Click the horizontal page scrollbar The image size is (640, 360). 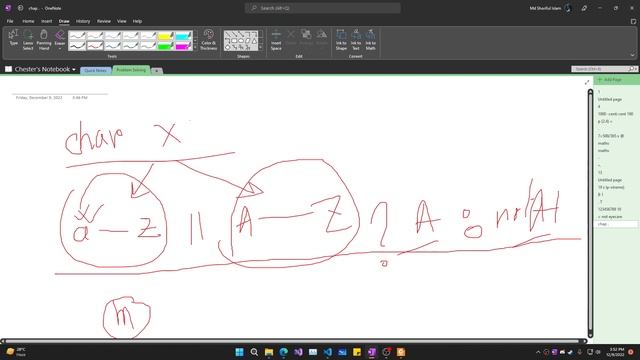[x=293, y=341]
